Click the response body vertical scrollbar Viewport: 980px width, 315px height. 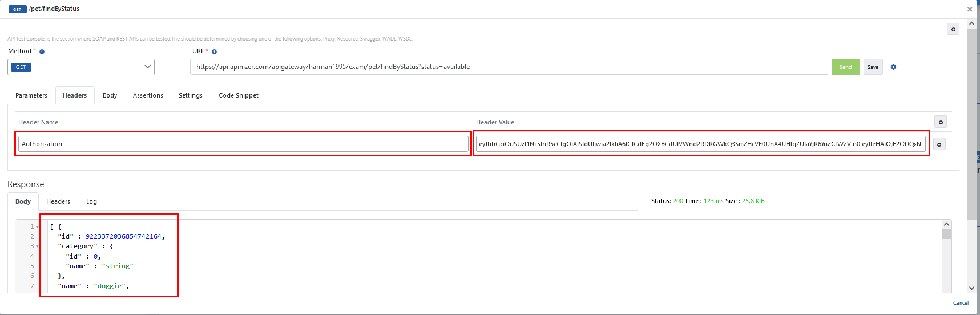click(x=946, y=257)
